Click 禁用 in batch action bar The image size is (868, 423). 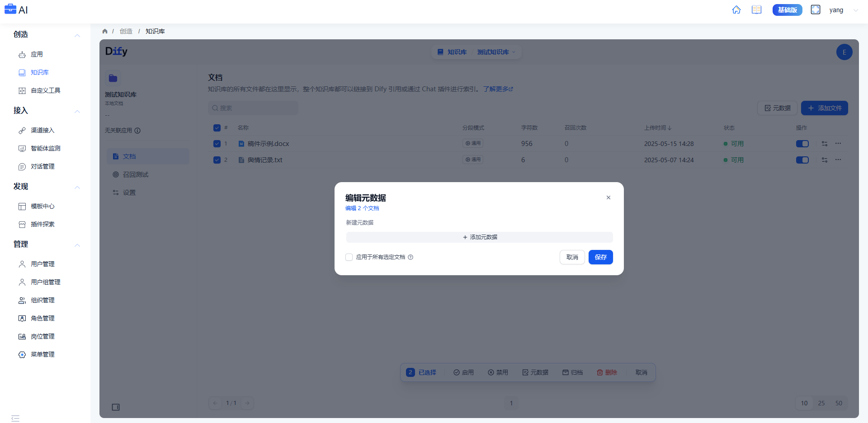(x=498, y=372)
